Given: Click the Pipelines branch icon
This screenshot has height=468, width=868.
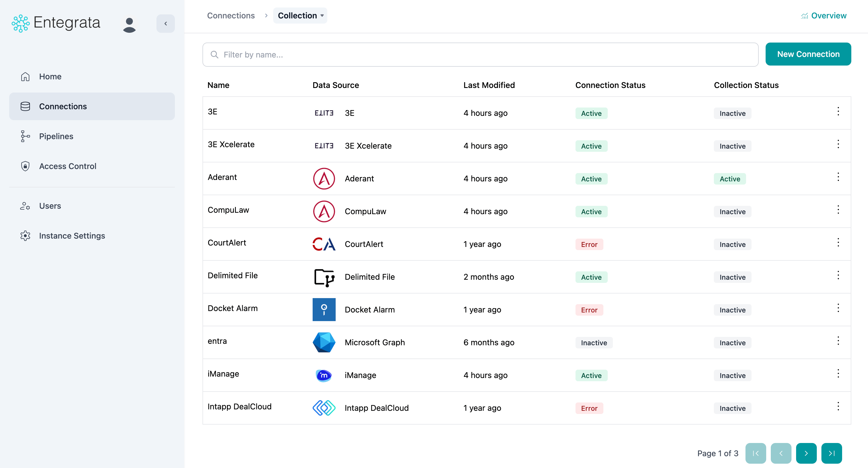Looking at the screenshot, I should pyautogui.click(x=25, y=136).
